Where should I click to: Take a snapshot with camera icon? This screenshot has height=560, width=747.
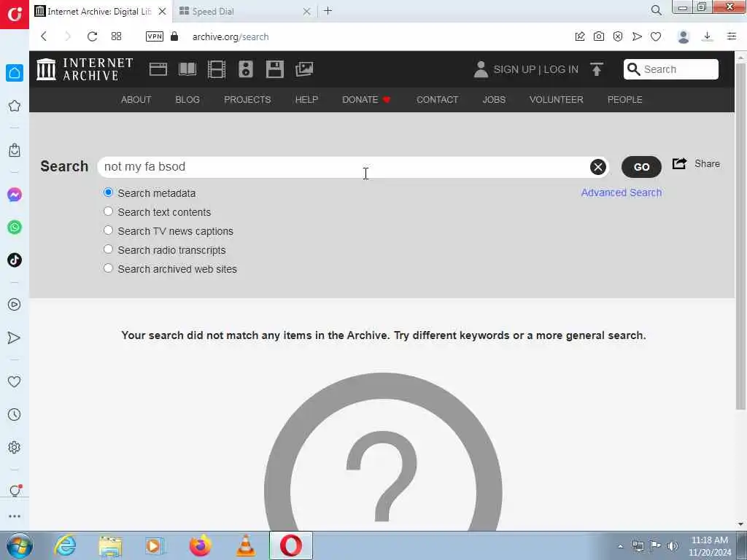tap(599, 36)
